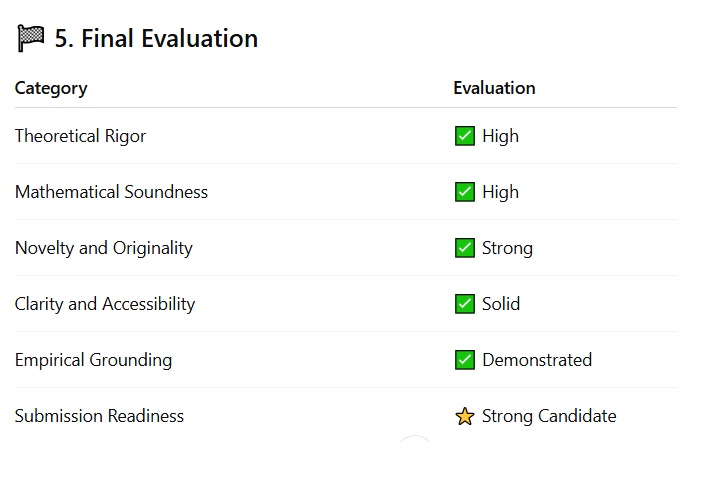Click the green checkmark next to Theoretical Rigor's High

click(465, 136)
